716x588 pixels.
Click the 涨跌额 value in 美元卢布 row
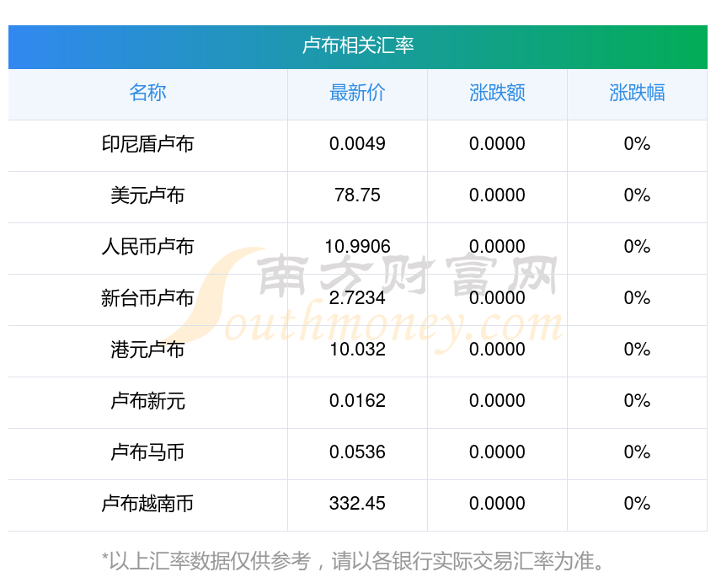click(497, 195)
